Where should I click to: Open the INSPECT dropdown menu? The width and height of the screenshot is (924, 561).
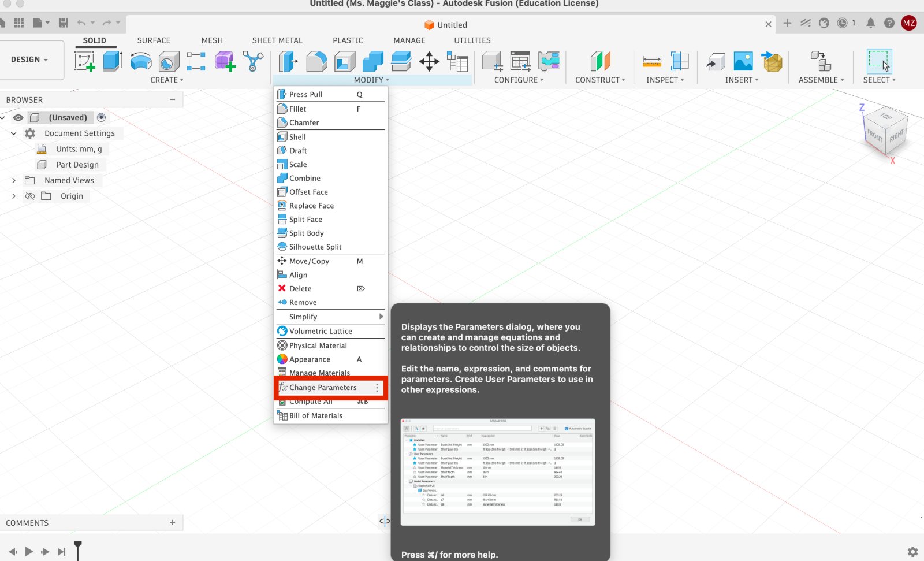(x=665, y=80)
